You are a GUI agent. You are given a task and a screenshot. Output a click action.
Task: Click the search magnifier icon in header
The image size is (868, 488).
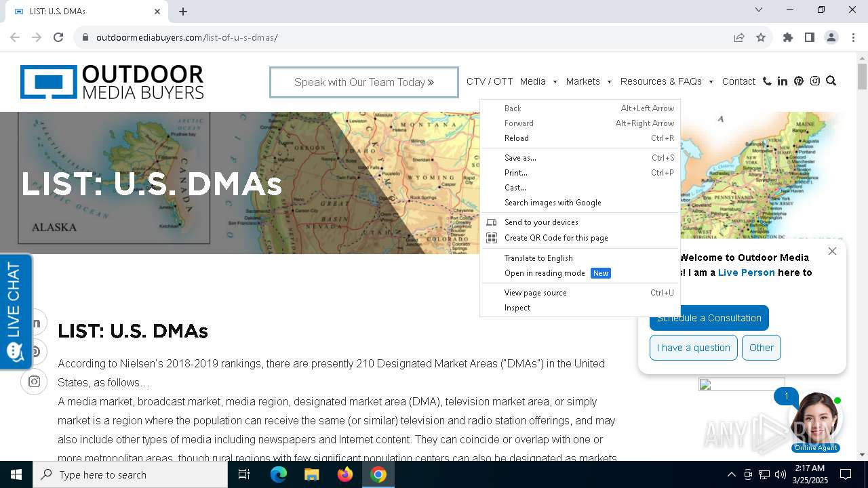click(x=831, y=81)
